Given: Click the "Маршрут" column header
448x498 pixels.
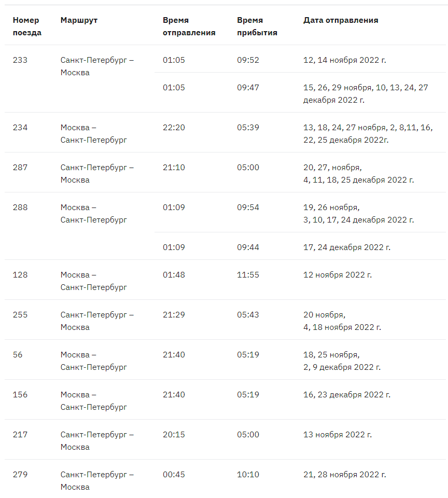Looking at the screenshot, I should pos(79,20).
